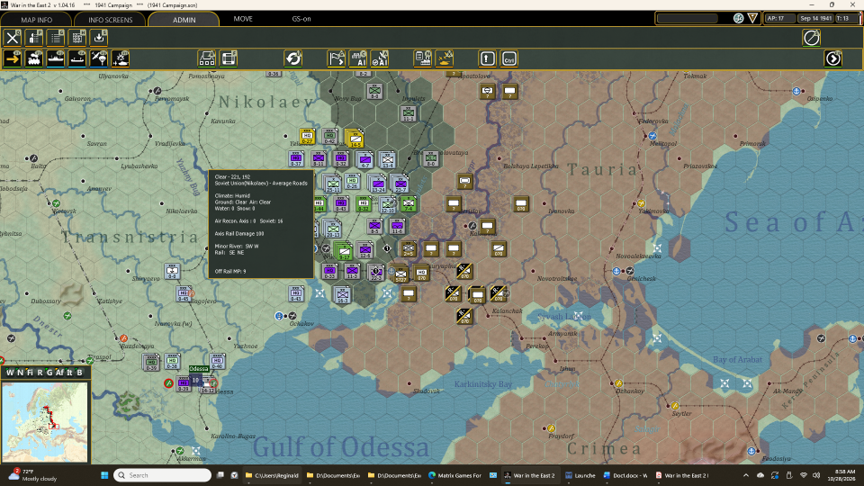
Task: Click the end turn arrow icon
Action: [833, 58]
